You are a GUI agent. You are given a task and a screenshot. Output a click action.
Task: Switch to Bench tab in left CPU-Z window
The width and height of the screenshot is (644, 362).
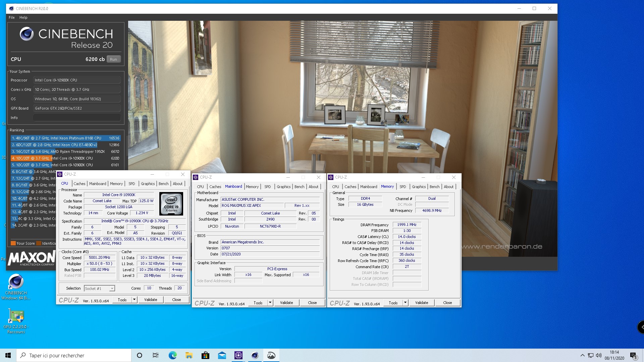[164, 184]
